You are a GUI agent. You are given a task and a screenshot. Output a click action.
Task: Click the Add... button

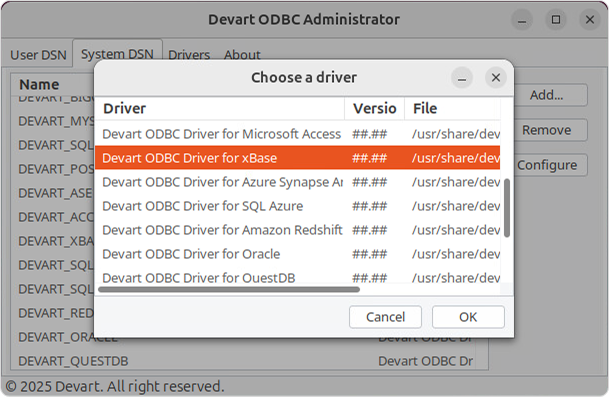point(550,95)
